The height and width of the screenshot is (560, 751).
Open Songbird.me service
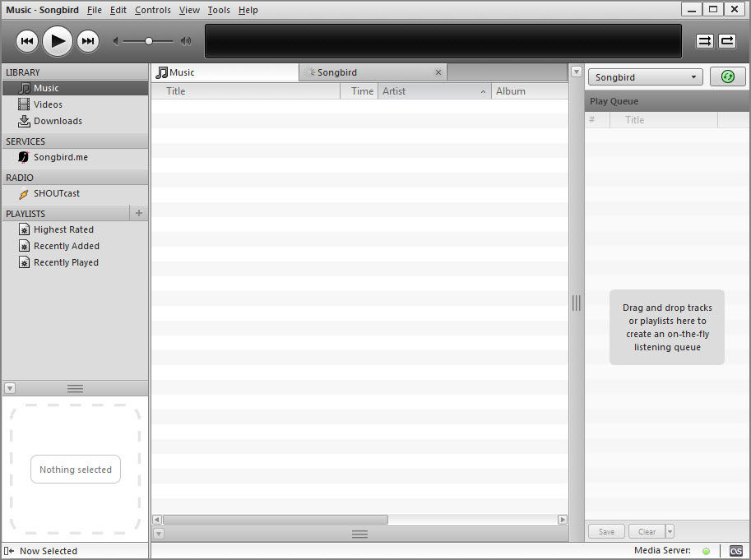[x=75, y=157]
